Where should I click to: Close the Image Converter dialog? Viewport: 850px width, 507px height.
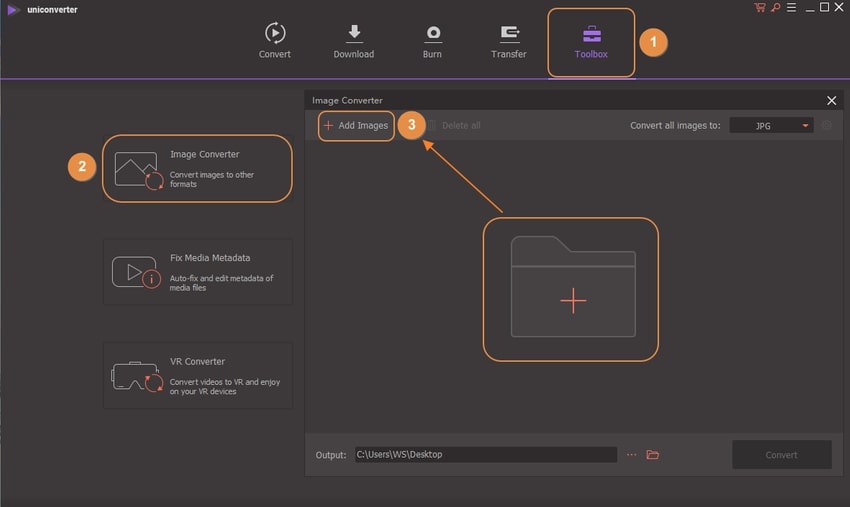[831, 101]
